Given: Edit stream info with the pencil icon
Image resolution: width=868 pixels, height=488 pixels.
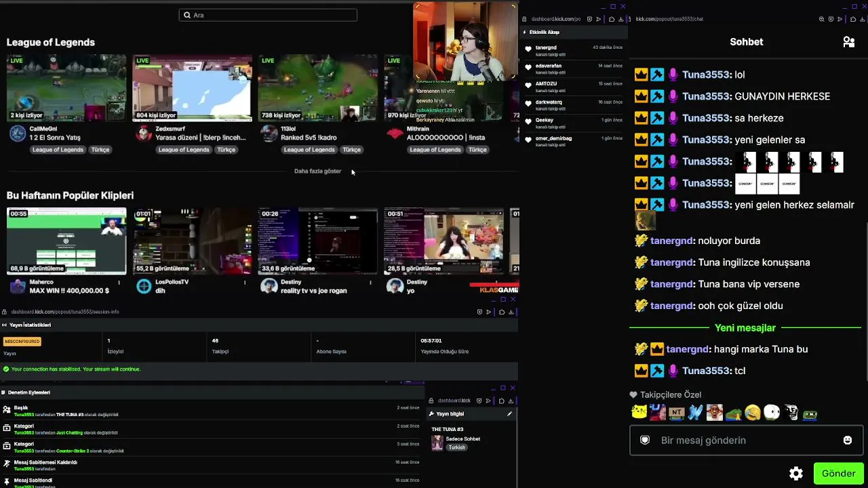Looking at the screenshot, I should 509,414.
